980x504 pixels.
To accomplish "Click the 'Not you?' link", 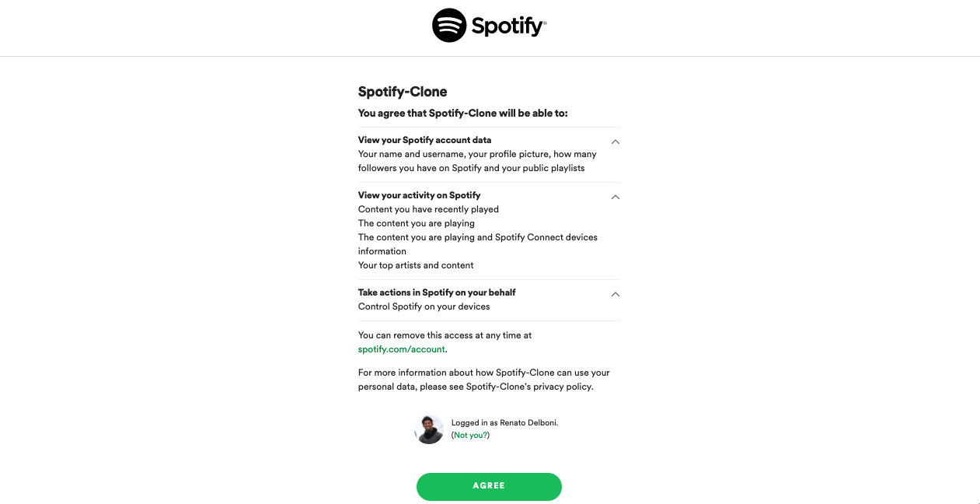I will (x=471, y=436).
